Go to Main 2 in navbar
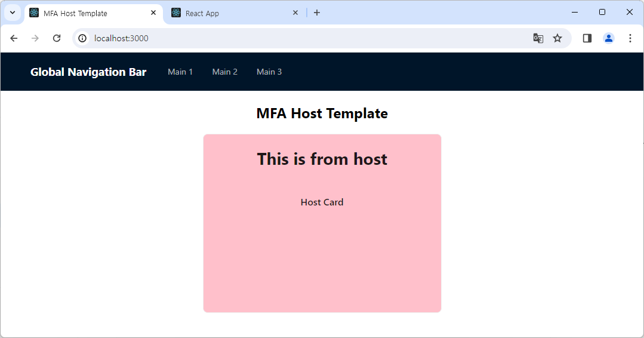Viewport: 644px width, 338px height. coord(225,72)
